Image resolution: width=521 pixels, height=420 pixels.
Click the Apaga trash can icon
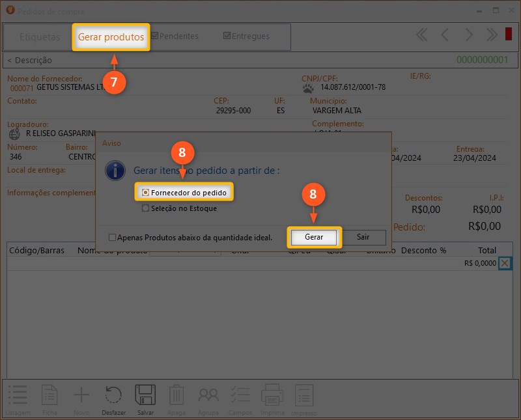pyautogui.click(x=176, y=395)
